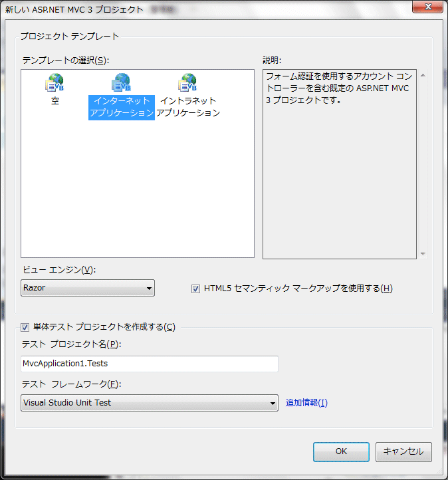Open the ビュー エンジン Razor dropdown
The image size is (448, 480).
pos(88,288)
